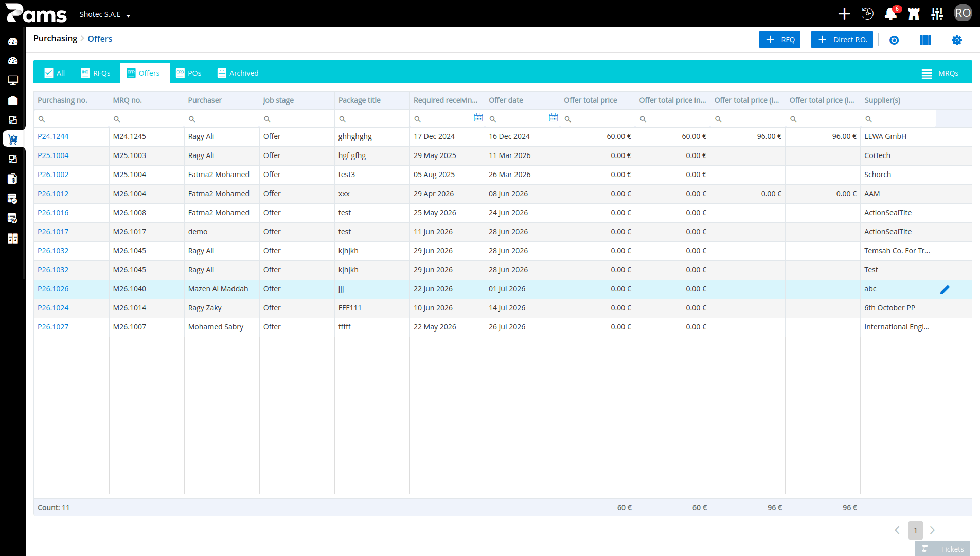This screenshot has width=980, height=556.
Task: Click the Tickets button at bottom right
Action: tap(942, 549)
